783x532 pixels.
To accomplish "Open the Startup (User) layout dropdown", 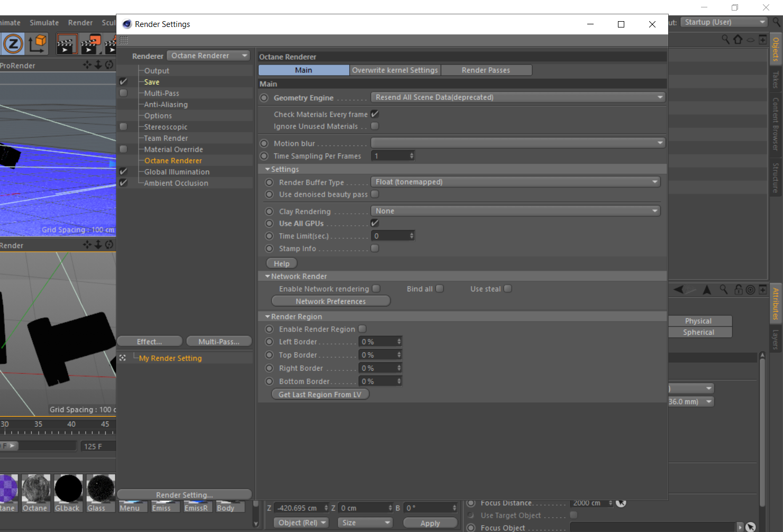I will (x=724, y=22).
